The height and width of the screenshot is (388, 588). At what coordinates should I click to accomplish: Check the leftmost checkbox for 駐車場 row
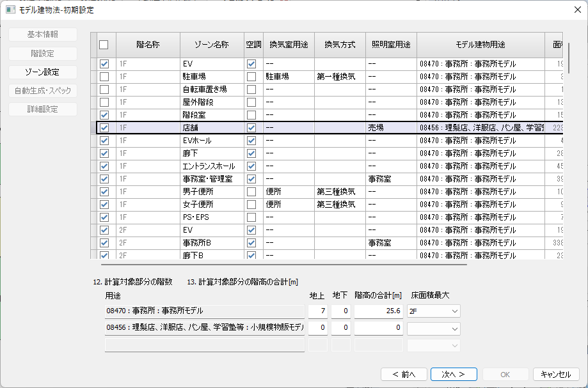tap(104, 77)
